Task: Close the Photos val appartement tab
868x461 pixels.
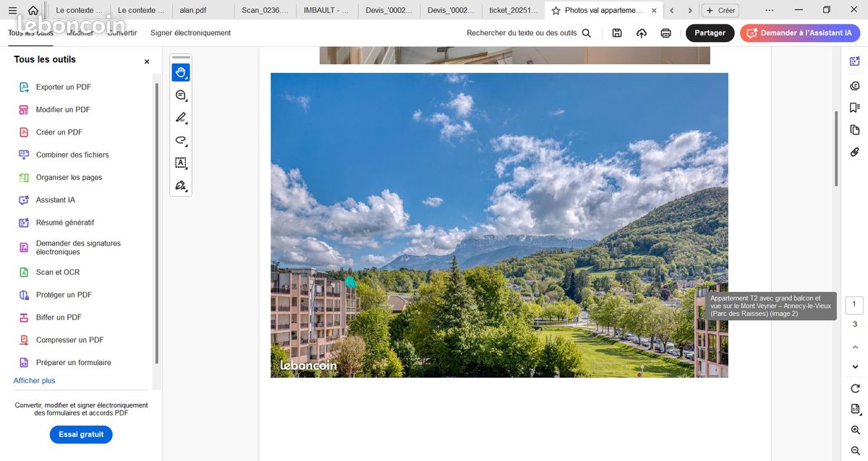Action: pyautogui.click(x=654, y=11)
